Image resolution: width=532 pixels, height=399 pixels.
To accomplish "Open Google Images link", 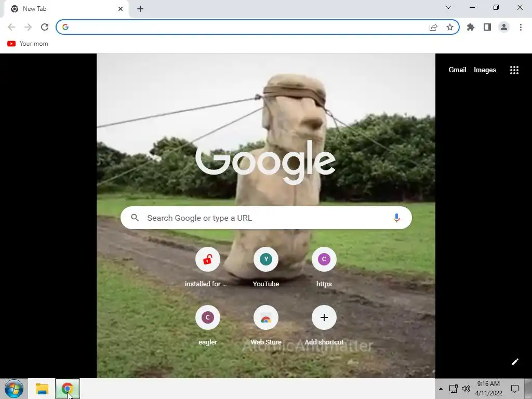I will point(485,70).
